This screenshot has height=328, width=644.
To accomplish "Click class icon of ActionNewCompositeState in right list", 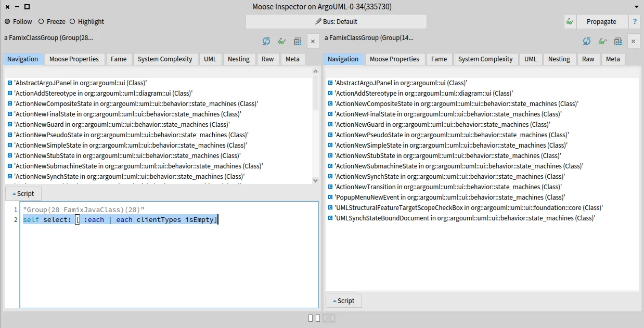I will tap(330, 103).
